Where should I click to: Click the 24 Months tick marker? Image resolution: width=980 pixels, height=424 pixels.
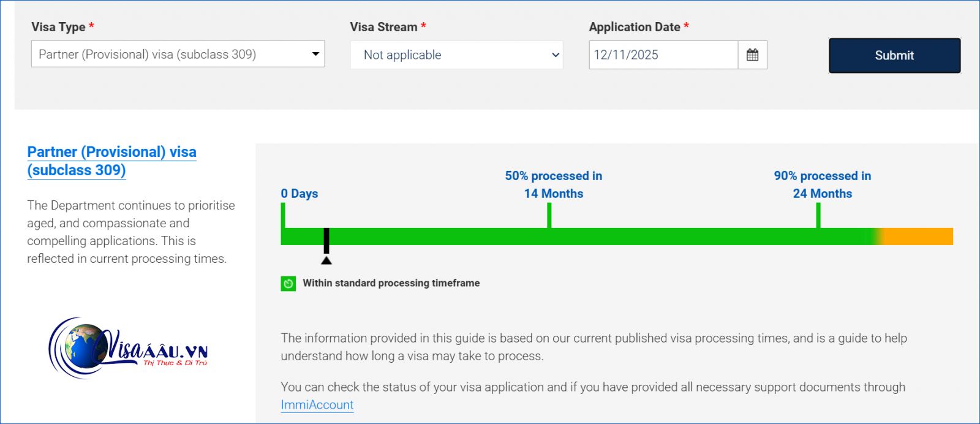[818, 216]
